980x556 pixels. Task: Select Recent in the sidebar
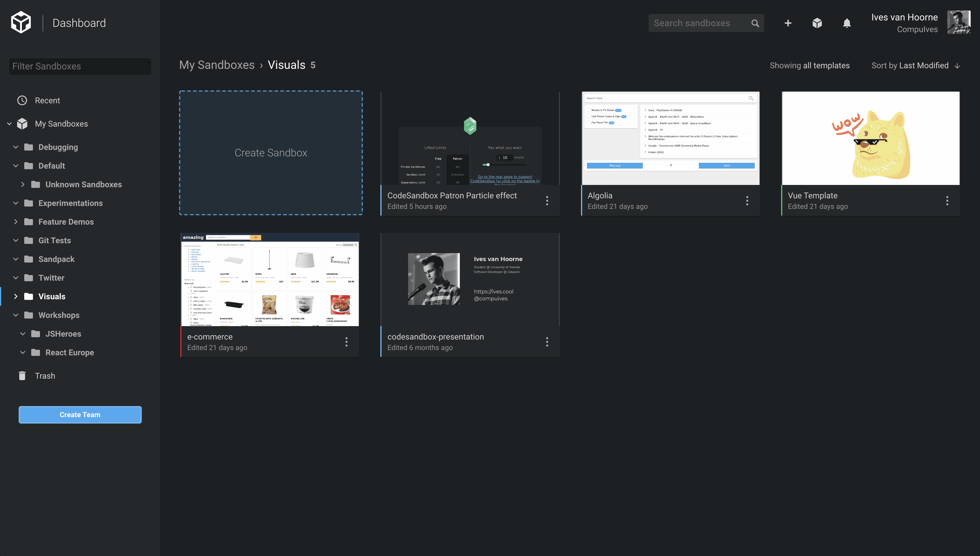pos(47,100)
